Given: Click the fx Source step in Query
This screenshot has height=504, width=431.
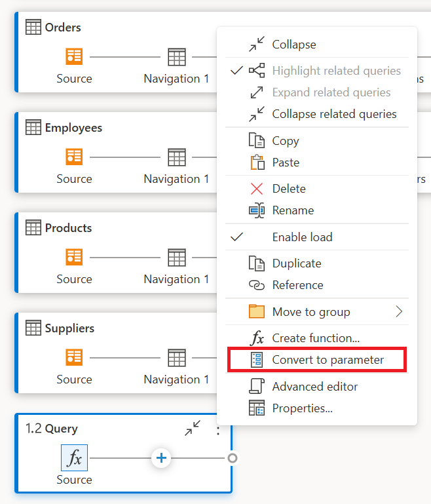Looking at the screenshot, I should click(x=74, y=458).
